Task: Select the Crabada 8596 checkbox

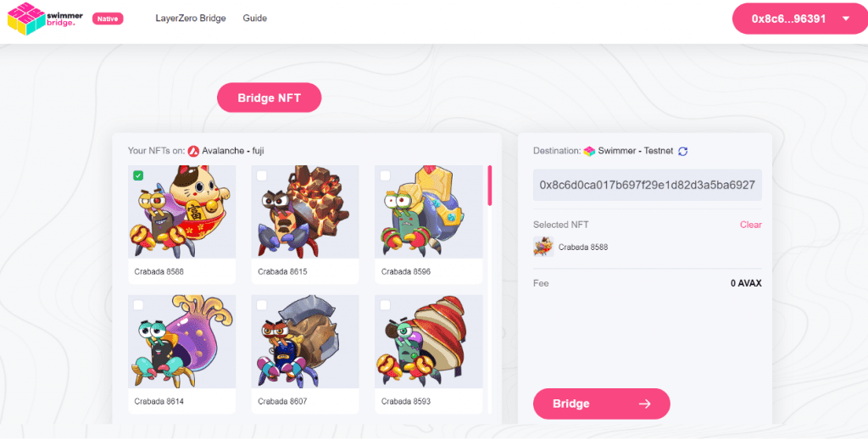Action: (x=386, y=175)
